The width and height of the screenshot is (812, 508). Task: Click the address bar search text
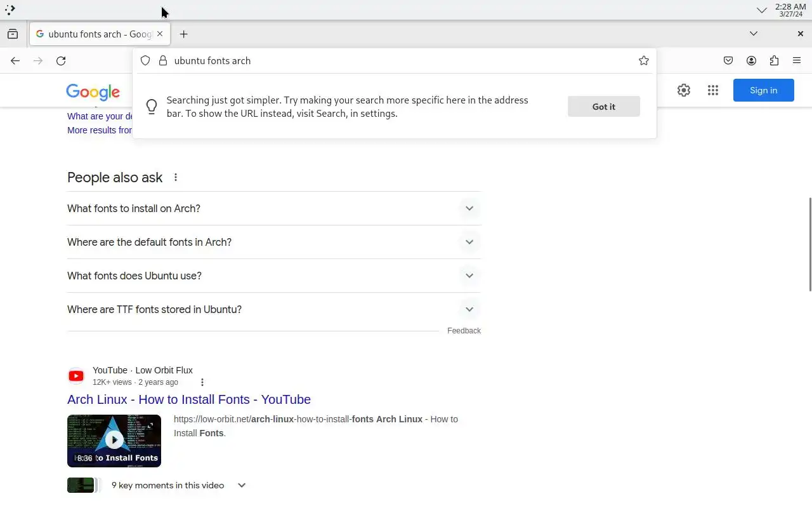213,61
